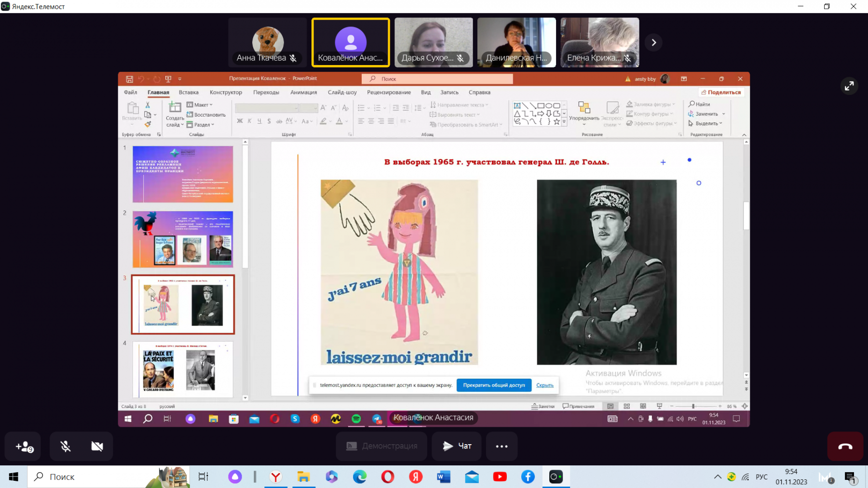The image size is (868, 488).
Task: Click the Поделиться button in PowerPoint
Action: (721, 92)
